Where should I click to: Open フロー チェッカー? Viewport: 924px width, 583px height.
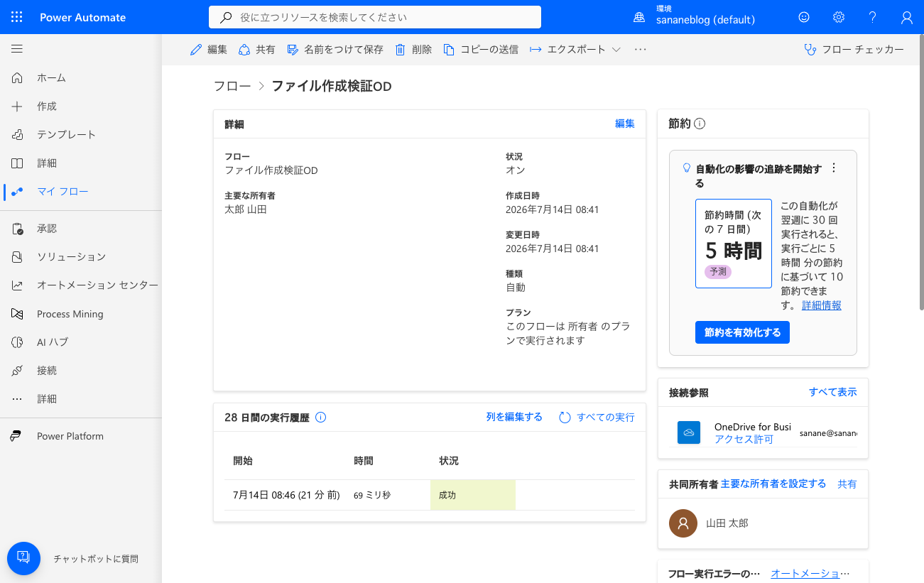pyautogui.click(x=854, y=49)
